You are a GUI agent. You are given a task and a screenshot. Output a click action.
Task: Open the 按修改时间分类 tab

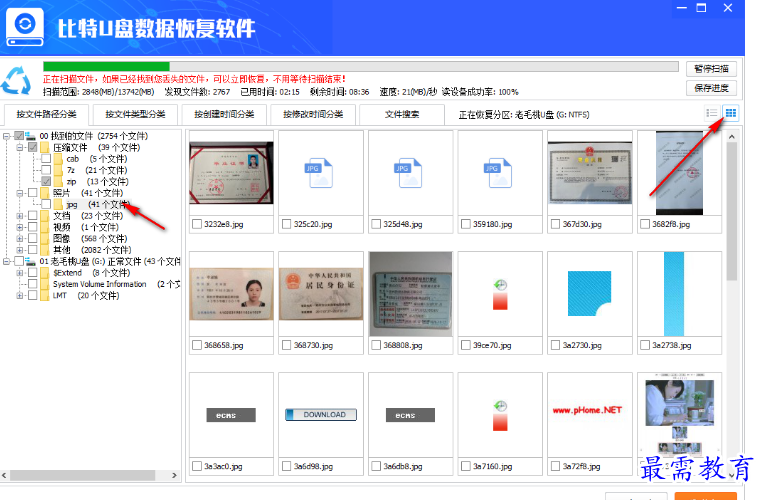[313, 115]
